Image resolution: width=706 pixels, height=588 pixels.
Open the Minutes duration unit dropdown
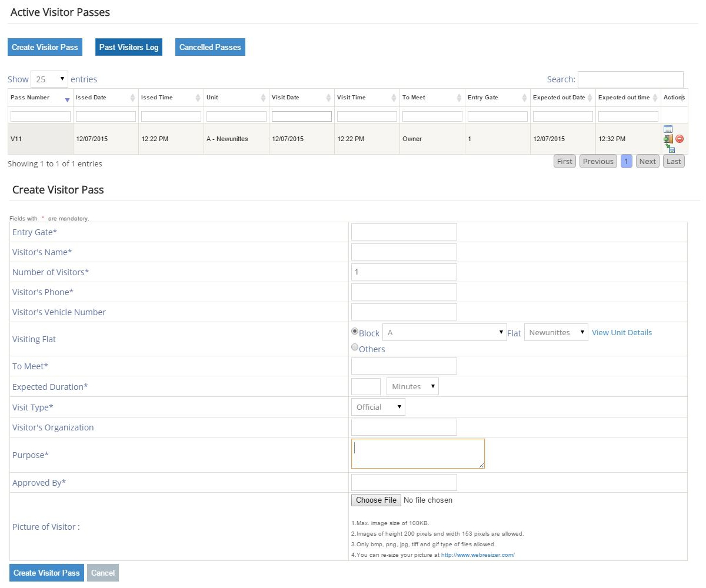[x=412, y=386]
